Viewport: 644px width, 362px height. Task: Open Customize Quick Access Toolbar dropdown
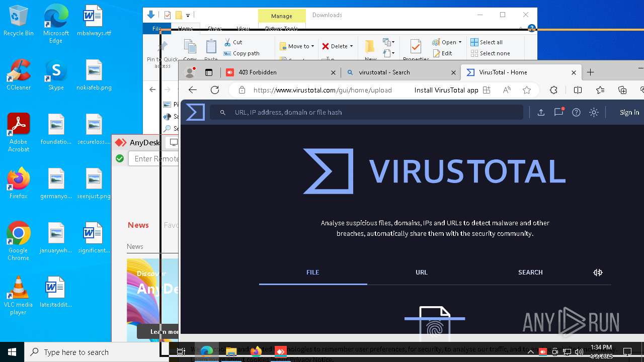tap(188, 16)
